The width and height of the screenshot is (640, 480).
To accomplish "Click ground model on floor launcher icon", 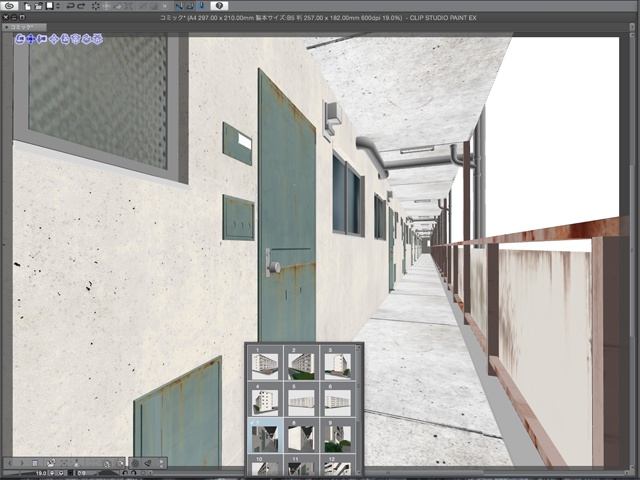I will pyautogui.click(x=76, y=463).
